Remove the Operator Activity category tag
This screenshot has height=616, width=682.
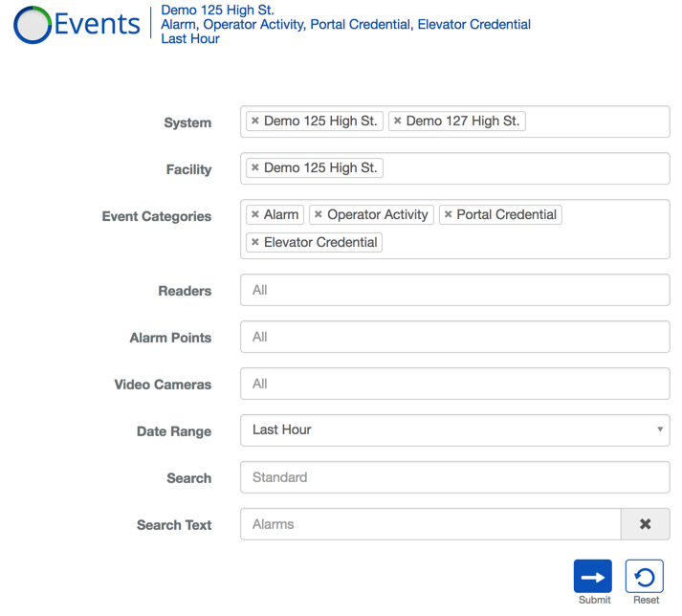319,215
